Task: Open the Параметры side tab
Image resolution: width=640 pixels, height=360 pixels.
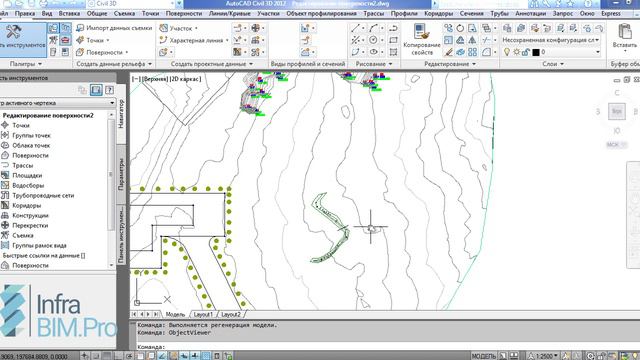Action: [121, 174]
